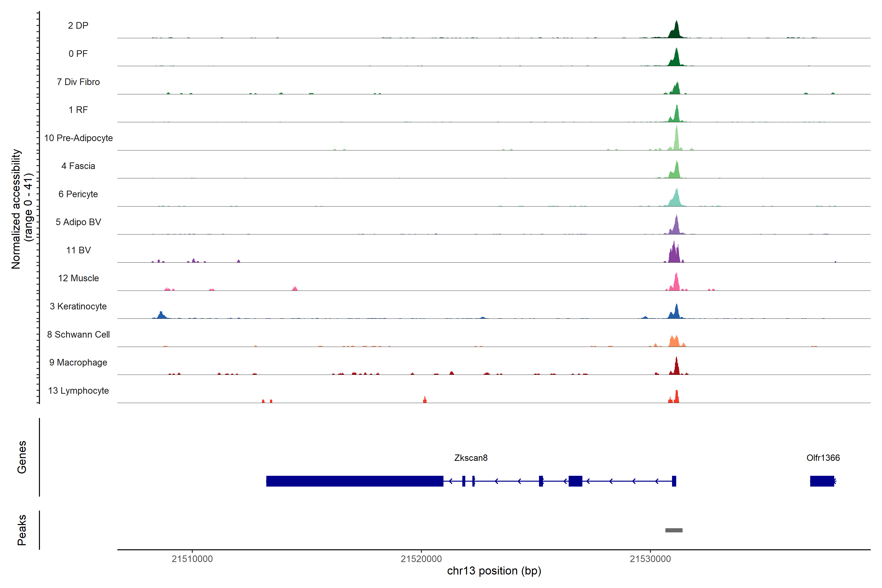
Task: Select the 7 Div Fibro label
Action: tap(78, 82)
